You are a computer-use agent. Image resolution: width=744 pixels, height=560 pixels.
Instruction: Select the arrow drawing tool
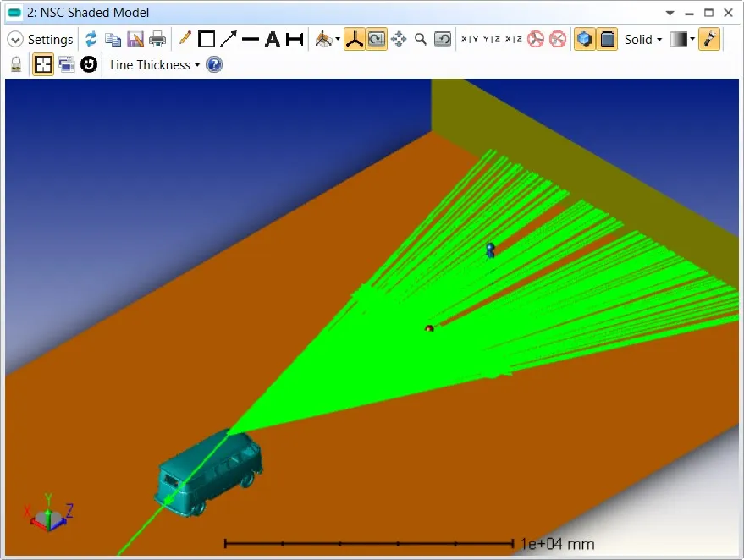pos(229,40)
